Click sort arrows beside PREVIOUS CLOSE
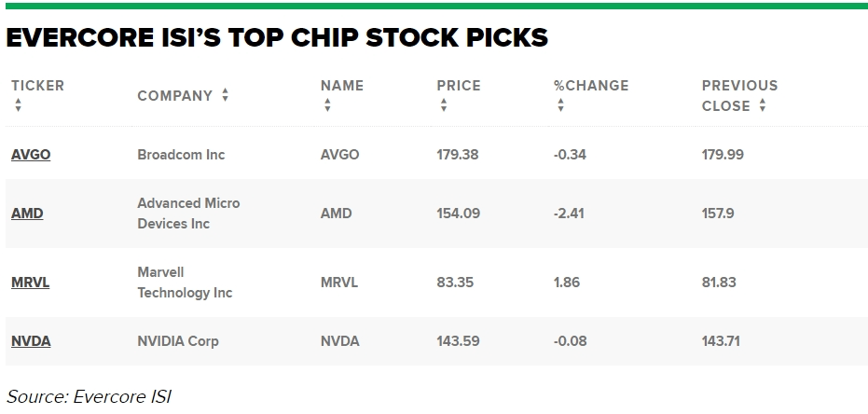Image resolution: width=868 pixels, height=414 pixels. point(763,104)
